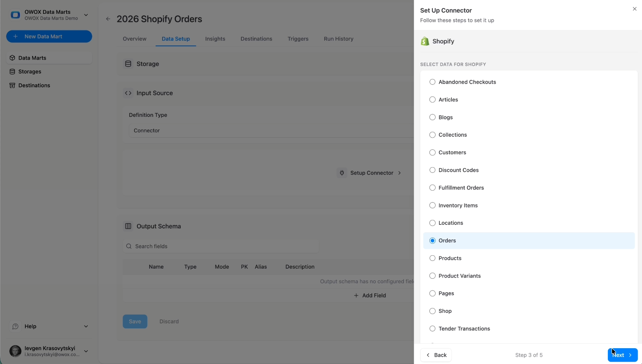This screenshot has width=642, height=364.
Task: Click the Storages database icon in sidebar
Action: [x=12, y=72]
